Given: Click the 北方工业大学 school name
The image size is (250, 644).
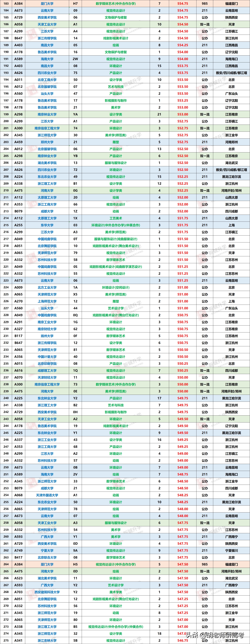Looking at the screenshot, I should [47, 288].
